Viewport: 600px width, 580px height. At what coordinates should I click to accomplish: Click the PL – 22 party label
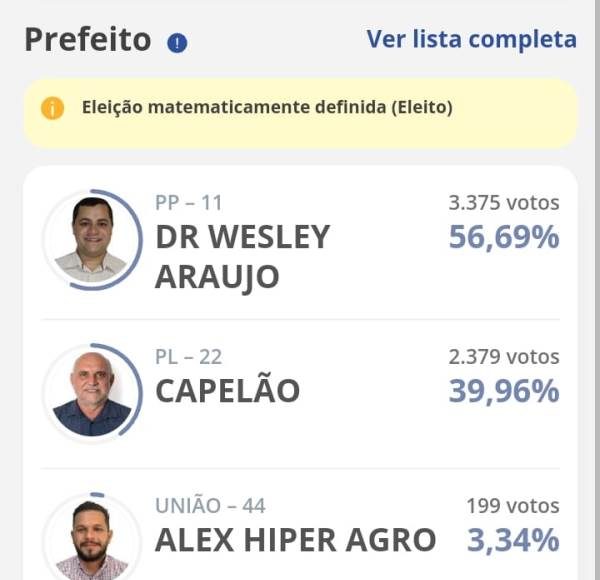(189, 357)
